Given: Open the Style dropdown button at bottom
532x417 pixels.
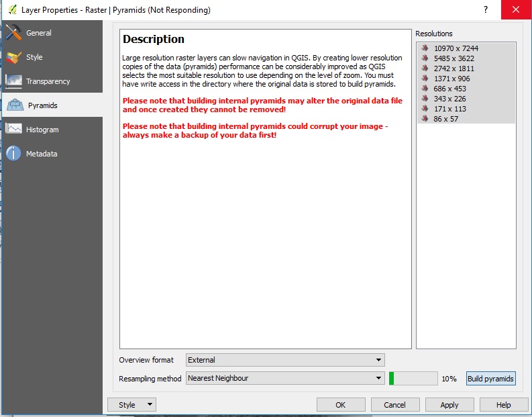Looking at the screenshot, I should pos(131,405).
